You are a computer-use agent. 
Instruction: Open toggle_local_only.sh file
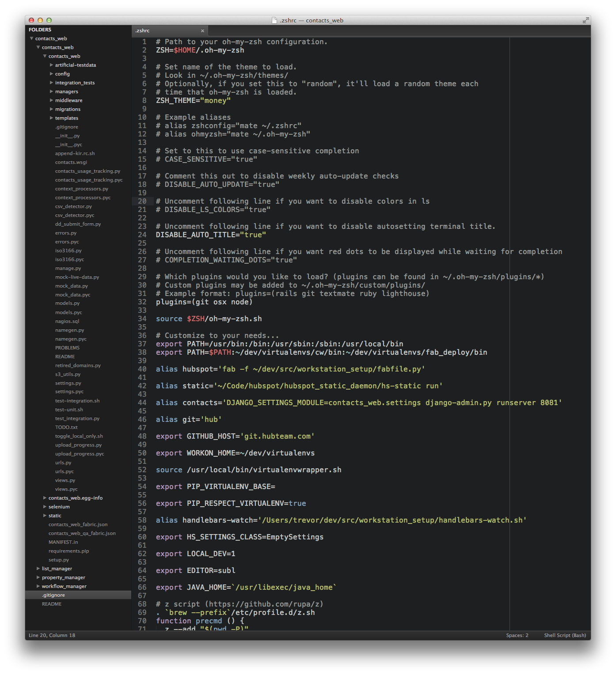click(79, 436)
